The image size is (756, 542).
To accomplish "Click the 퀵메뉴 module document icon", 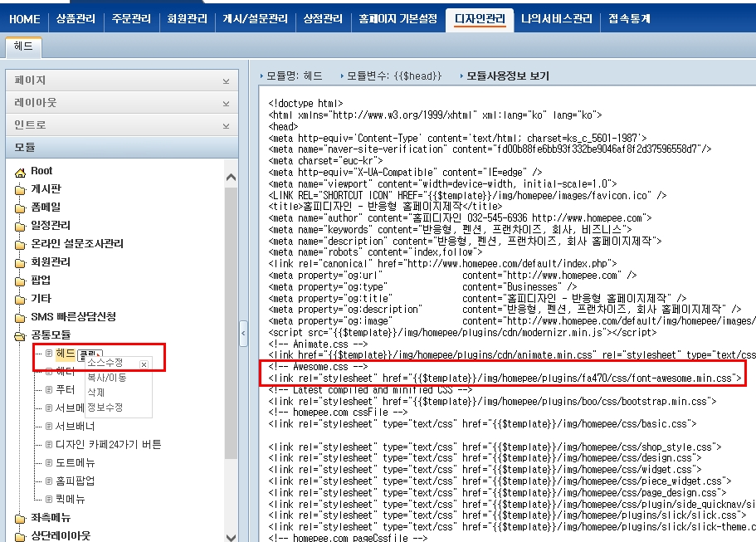I will (x=48, y=500).
